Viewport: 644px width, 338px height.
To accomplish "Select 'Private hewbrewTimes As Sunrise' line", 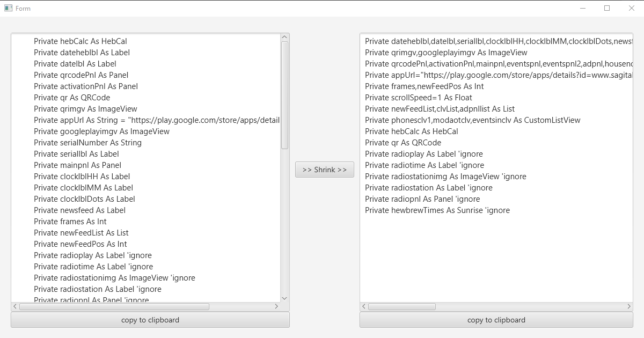I will click(x=437, y=210).
